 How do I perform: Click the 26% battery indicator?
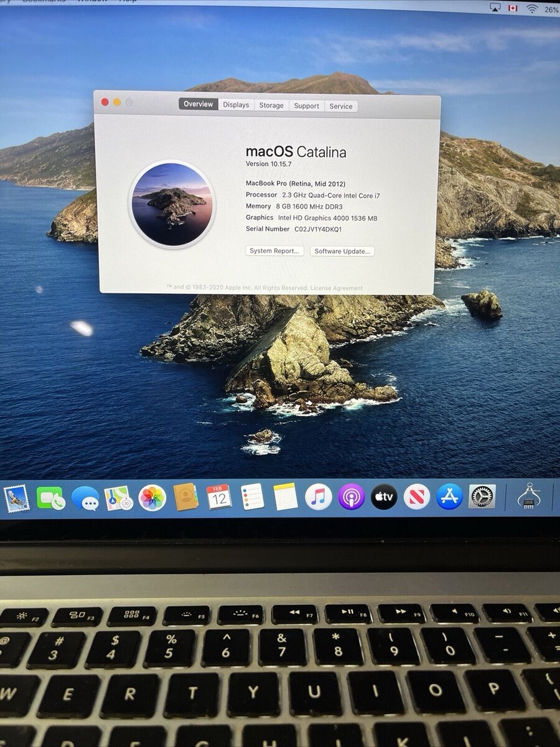(x=551, y=10)
